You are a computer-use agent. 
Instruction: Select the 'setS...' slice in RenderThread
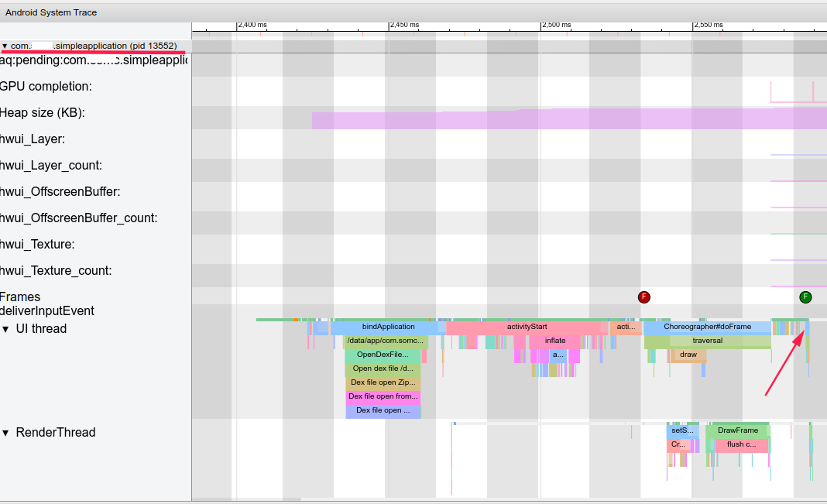[682, 430]
